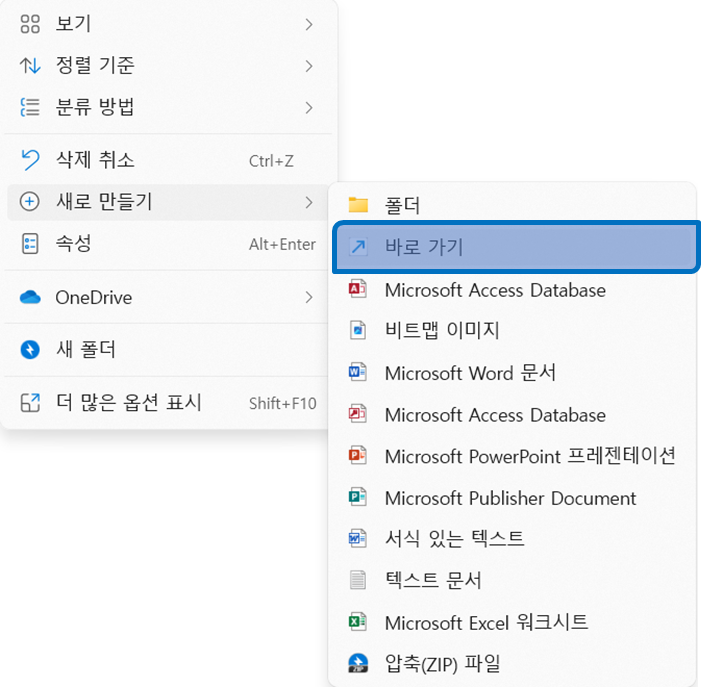Click the plain page icon beside 텍스트 문서
Image resolution: width=701 pixels, height=687 pixels.
click(x=358, y=580)
